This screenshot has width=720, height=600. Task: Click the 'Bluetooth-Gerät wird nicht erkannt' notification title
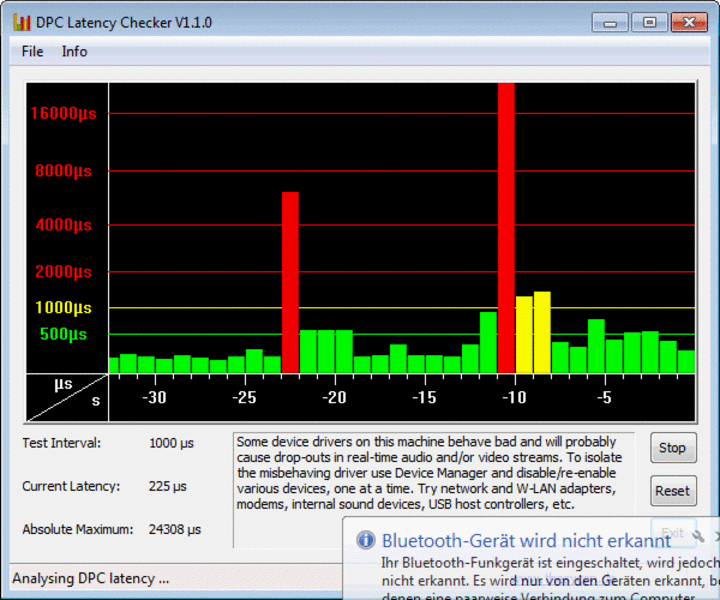(x=526, y=541)
